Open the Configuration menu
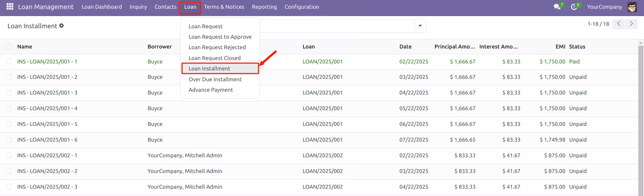Screen dimensions: 644x196 302,7
